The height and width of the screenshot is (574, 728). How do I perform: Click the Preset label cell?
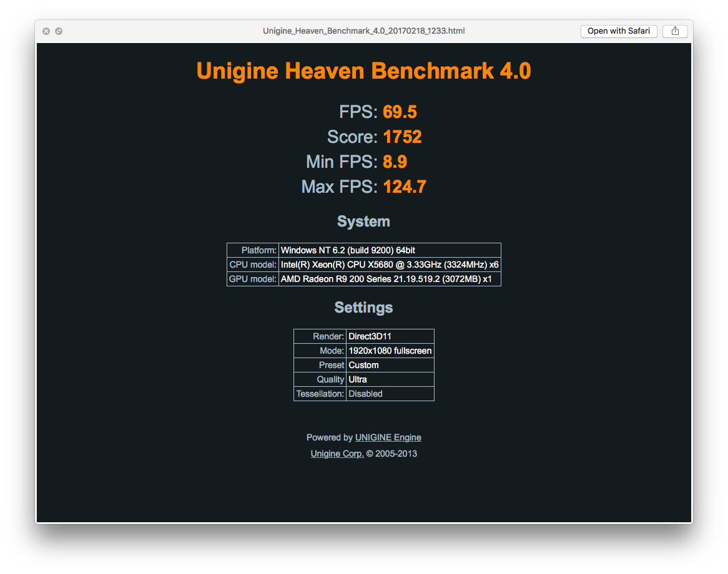coord(320,365)
